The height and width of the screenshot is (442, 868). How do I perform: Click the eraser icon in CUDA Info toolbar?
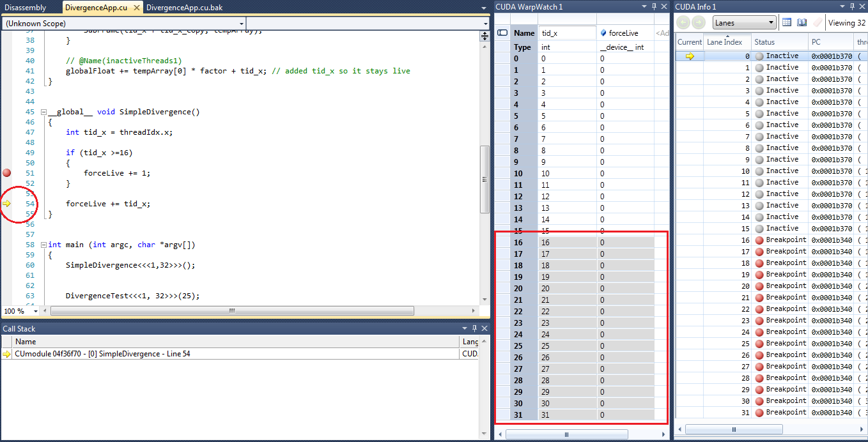pyautogui.click(x=818, y=22)
